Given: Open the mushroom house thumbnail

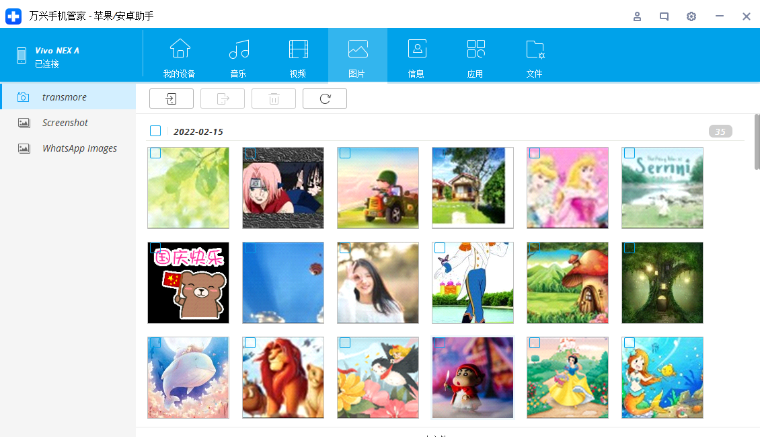Looking at the screenshot, I should (567, 283).
